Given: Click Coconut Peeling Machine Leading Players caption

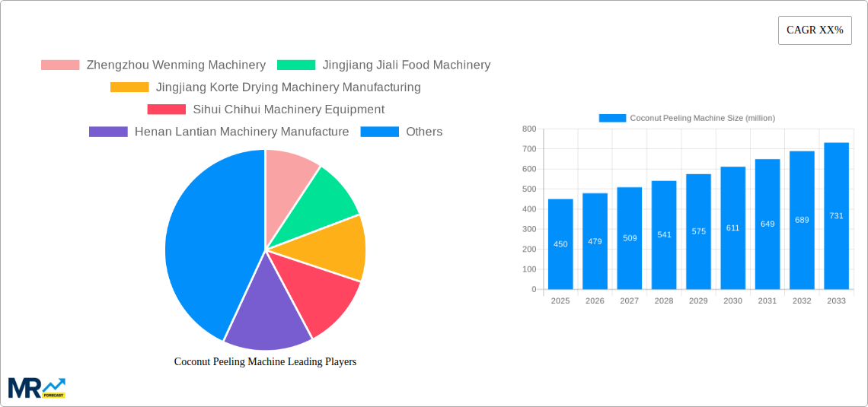Looking at the screenshot, I should [265, 361].
